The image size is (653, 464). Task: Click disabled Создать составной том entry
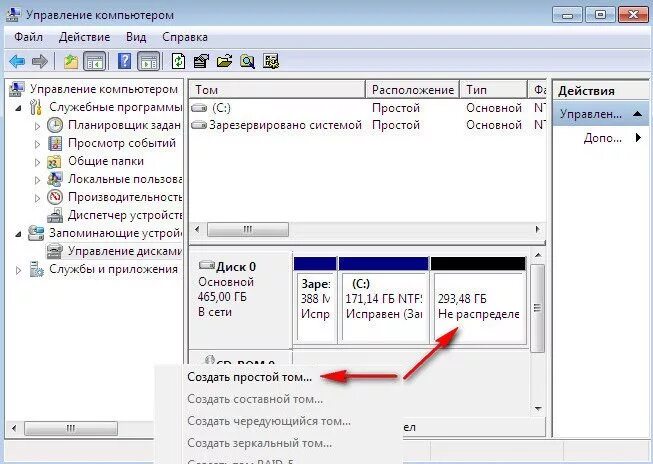coord(255,399)
